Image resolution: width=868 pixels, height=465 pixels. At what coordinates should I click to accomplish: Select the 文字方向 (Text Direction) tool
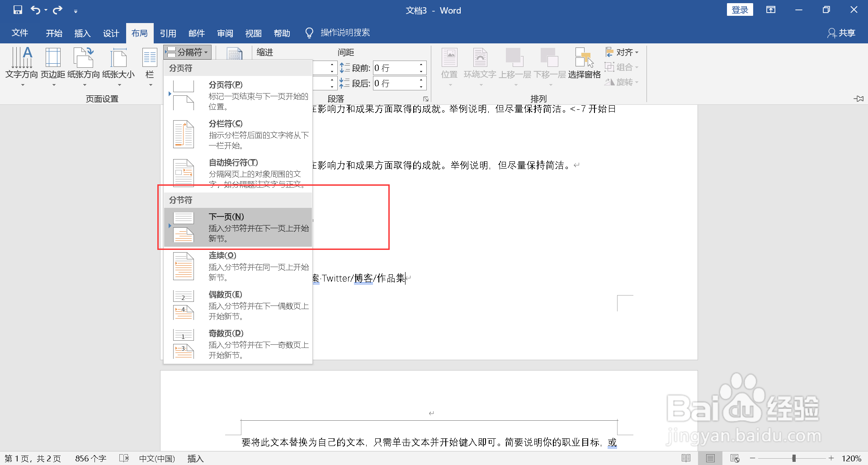21,66
